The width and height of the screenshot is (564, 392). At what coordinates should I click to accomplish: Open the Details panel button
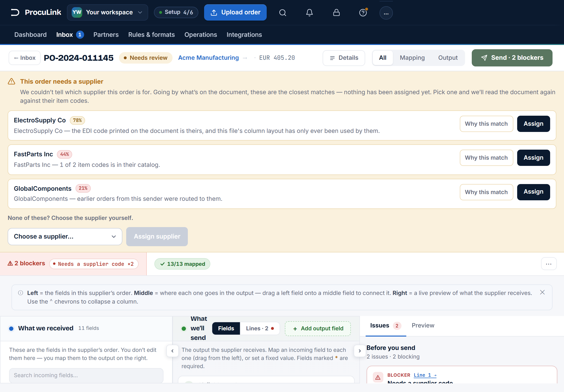click(x=344, y=58)
